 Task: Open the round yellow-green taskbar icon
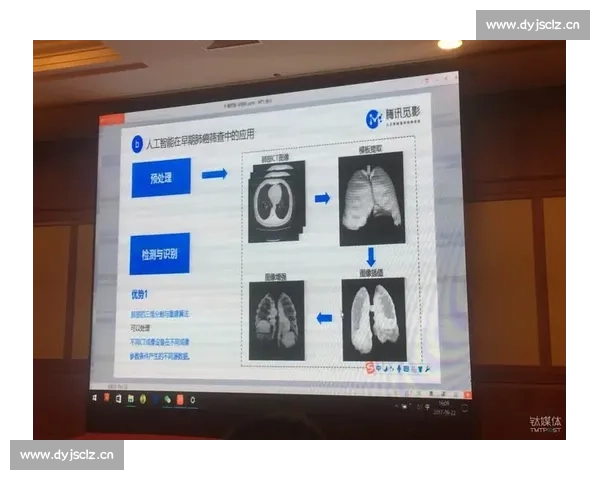(x=143, y=399)
